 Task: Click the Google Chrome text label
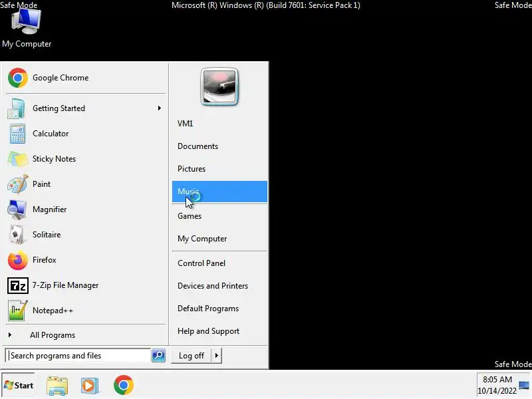click(x=61, y=78)
